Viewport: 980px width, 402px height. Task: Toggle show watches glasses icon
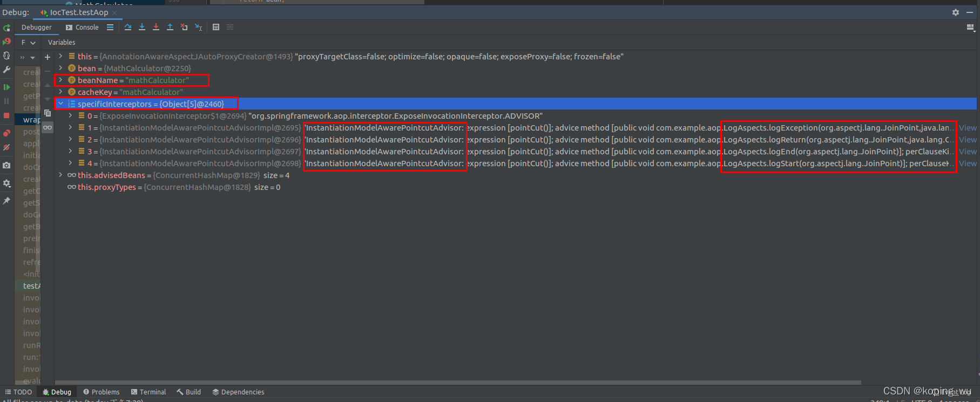(48, 127)
